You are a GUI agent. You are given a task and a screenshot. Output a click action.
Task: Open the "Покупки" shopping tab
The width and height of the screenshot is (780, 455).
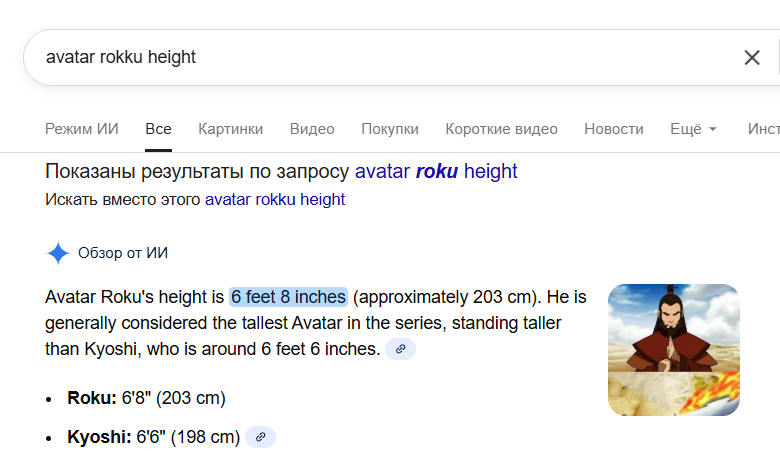pos(389,129)
